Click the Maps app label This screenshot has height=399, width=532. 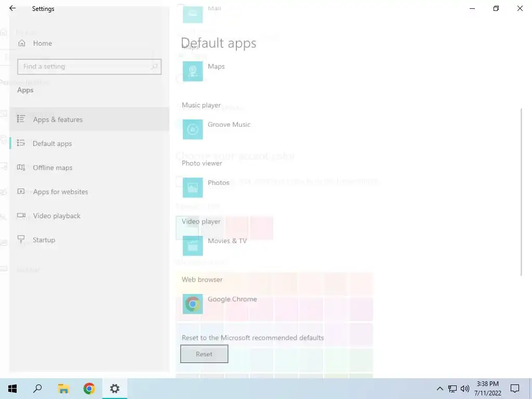216,66
